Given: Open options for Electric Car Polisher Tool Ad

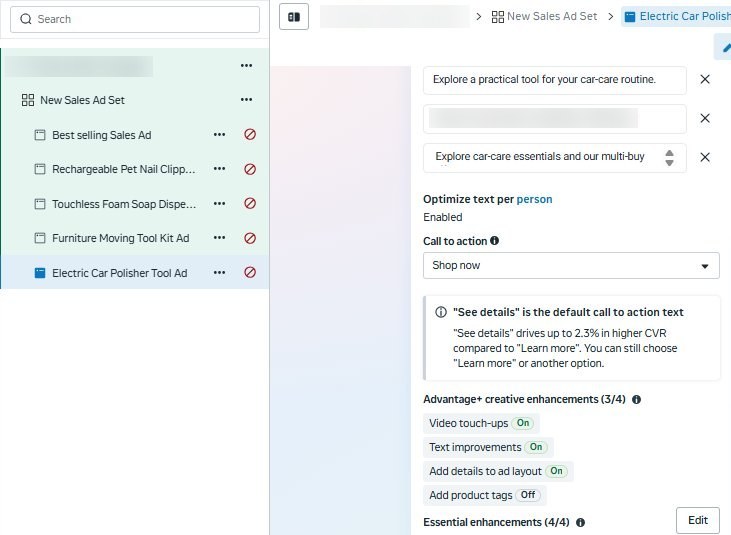Looking at the screenshot, I should tap(219, 273).
